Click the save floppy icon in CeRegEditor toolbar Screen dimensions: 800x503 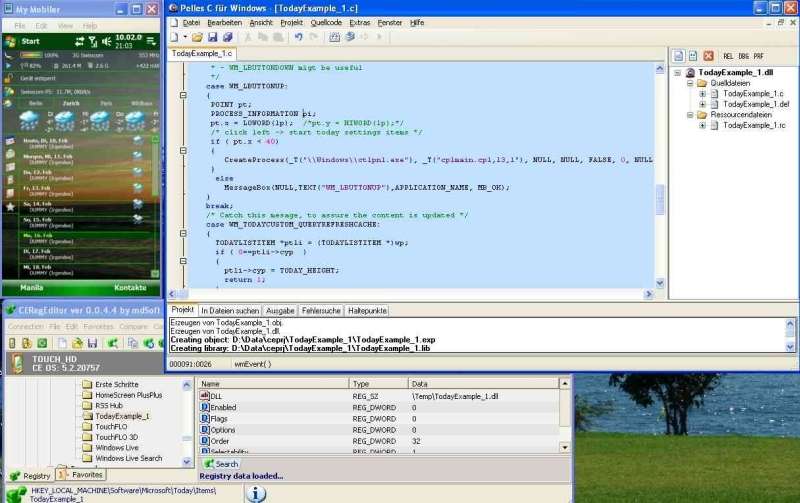pos(92,343)
